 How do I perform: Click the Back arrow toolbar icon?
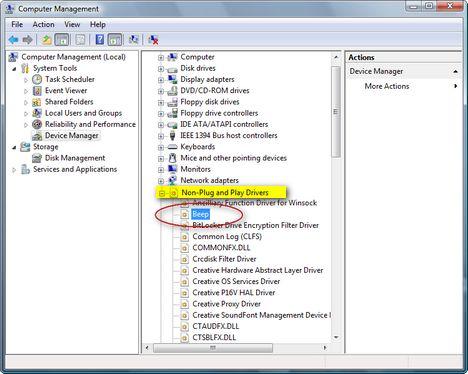(13, 40)
